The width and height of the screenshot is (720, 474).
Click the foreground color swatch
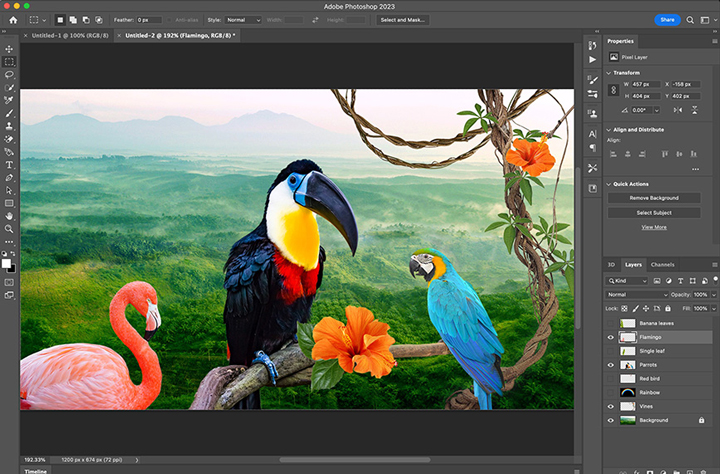pyautogui.click(x=7, y=263)
